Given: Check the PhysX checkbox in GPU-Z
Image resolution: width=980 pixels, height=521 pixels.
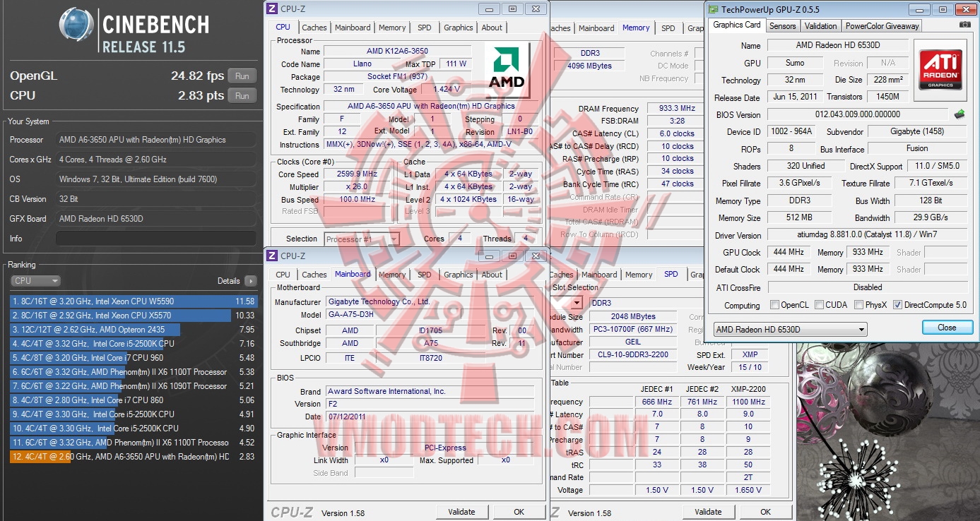Looking at the screenshot, I should click(x=859, y=305).
